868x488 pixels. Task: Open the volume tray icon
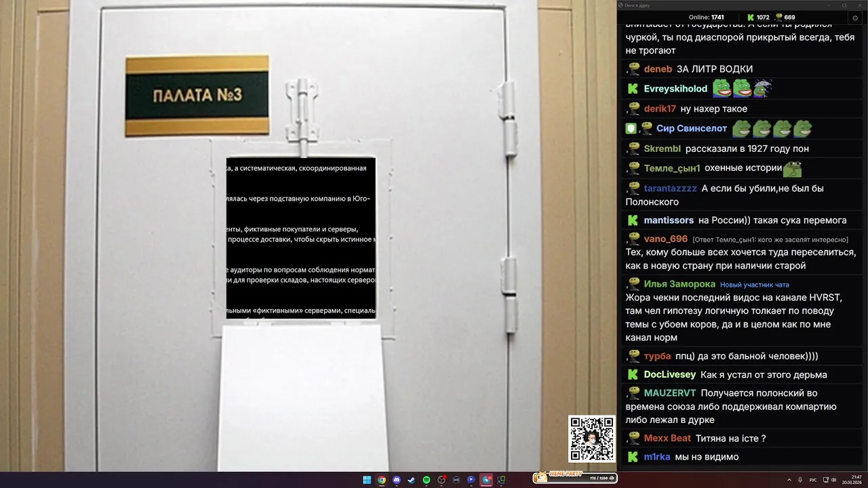pyautogui.click(x=833, y=480)
